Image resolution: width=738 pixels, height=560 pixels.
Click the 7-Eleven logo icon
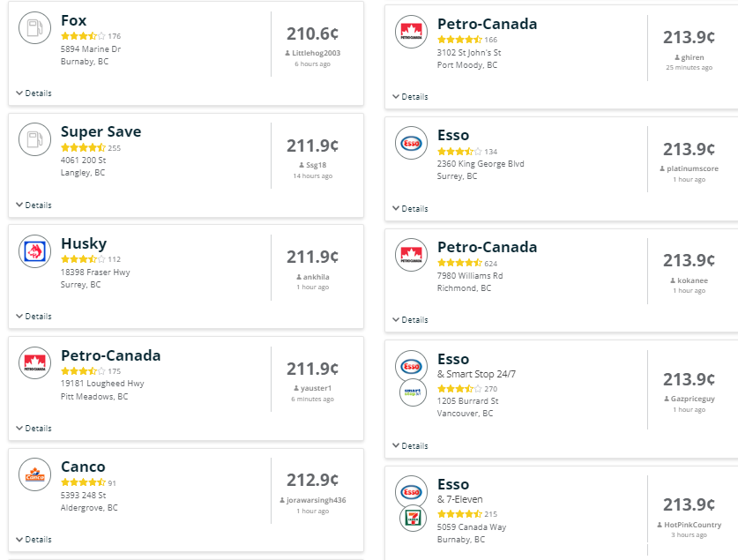coord(413,518)
